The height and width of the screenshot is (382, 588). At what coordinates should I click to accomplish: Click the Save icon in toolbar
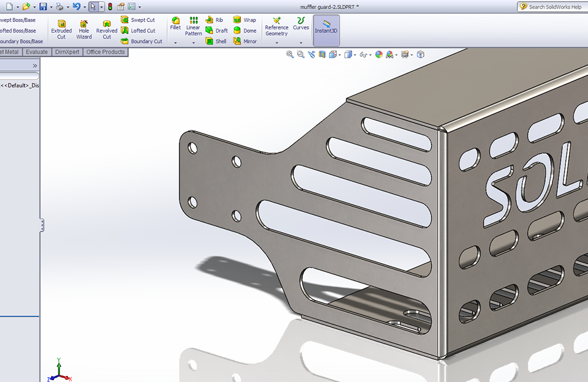pyautogui.click(x=43, y=7)
